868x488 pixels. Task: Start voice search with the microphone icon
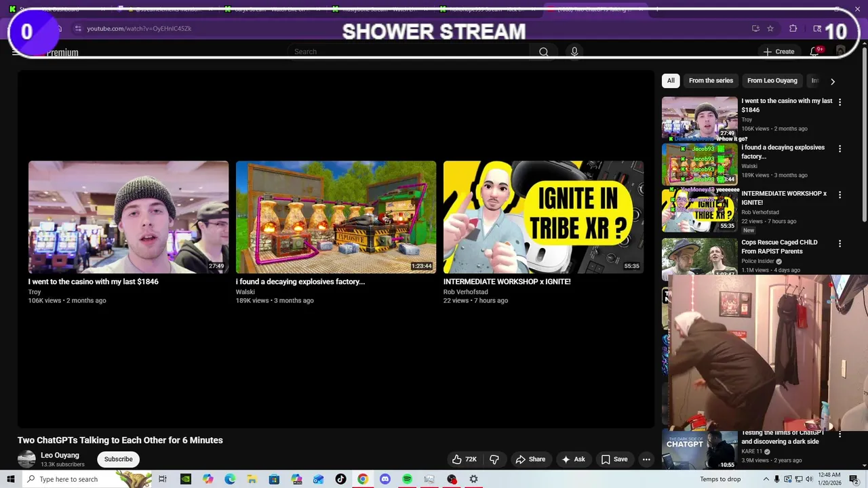pyautogui.click(x=574, y=52)
